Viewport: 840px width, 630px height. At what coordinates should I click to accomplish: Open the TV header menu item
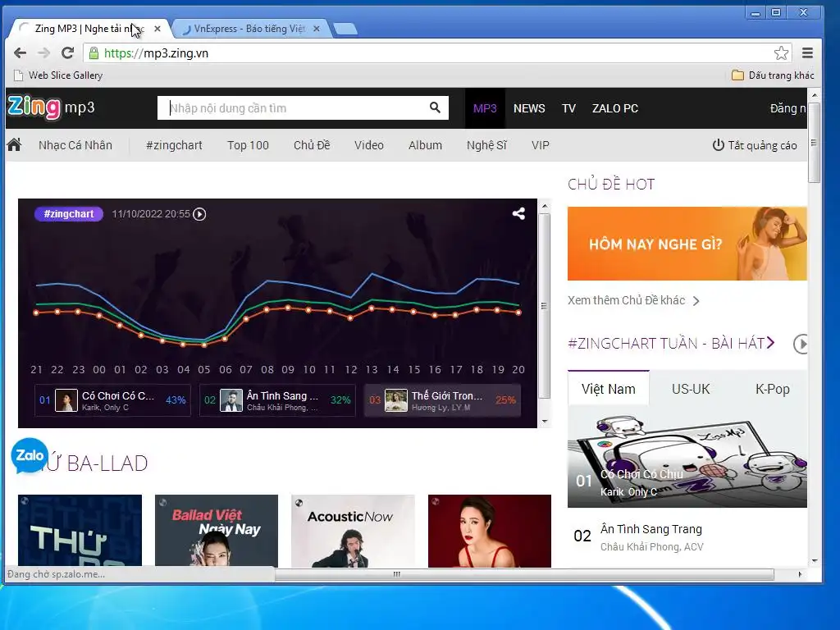pos(568,108)
